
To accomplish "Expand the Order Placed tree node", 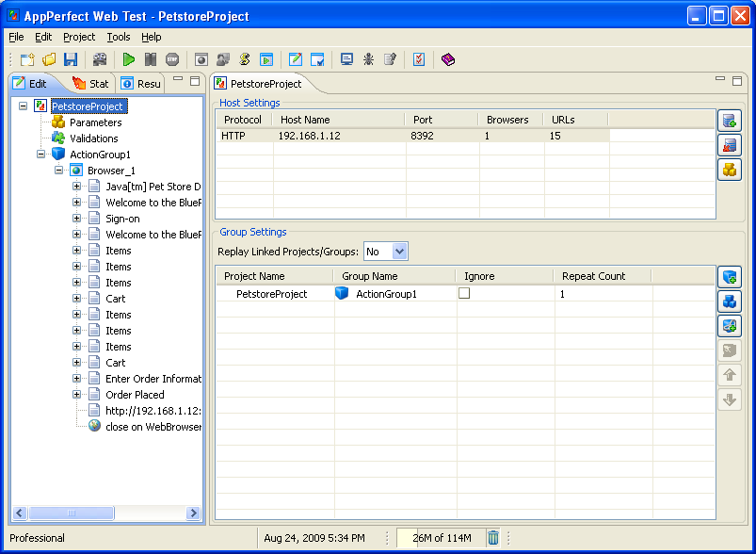I will pos(77,395).
